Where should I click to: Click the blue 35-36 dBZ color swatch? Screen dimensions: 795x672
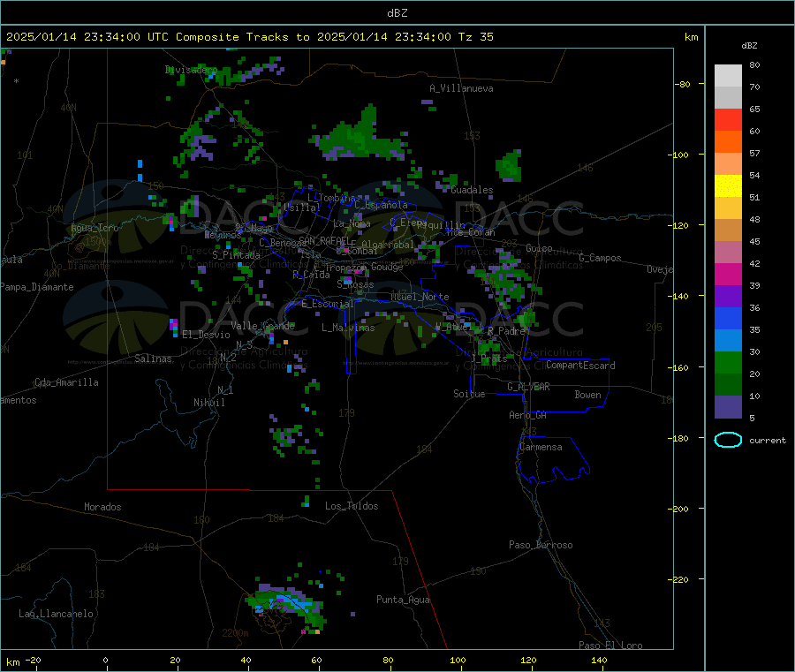pos(728,318)
